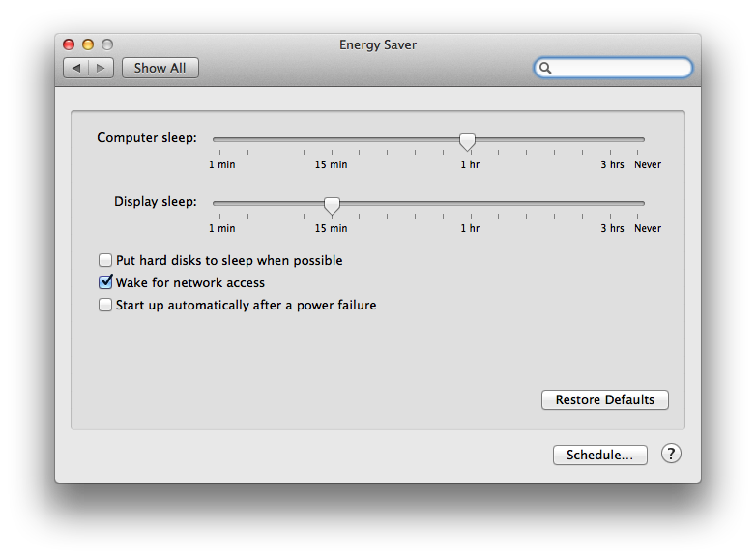This screenshot has width=756, height=559.
Task: Enable Start up automatically after power failure
Action: pyautogui.click(x=105, y=305)
